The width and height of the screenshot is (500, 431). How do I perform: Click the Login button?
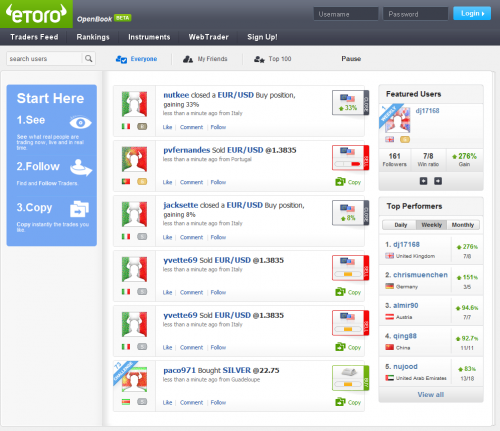click(472, 13)
